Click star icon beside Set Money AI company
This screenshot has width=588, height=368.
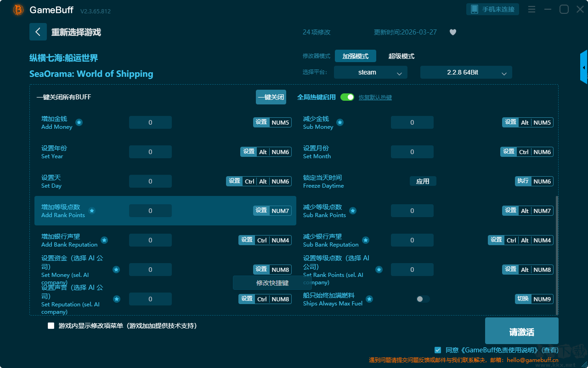pyautogui.click(x=117, y=270)
